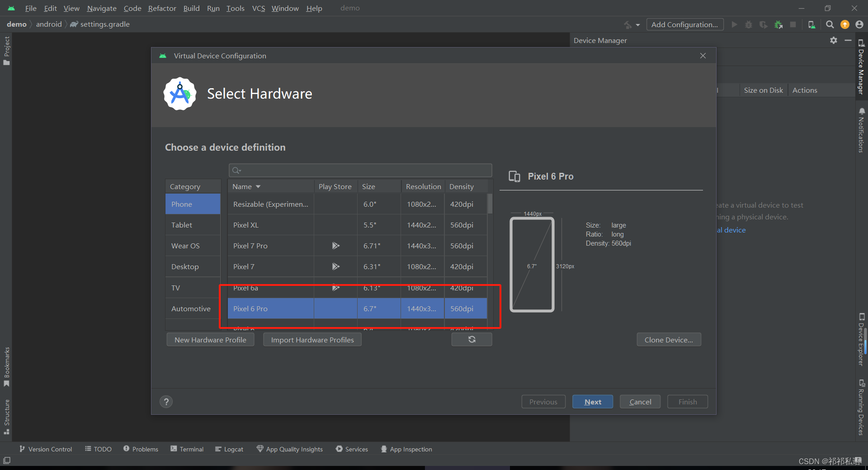Click the Run with coverage icon
868x470 pixels.
click(764, 24)
